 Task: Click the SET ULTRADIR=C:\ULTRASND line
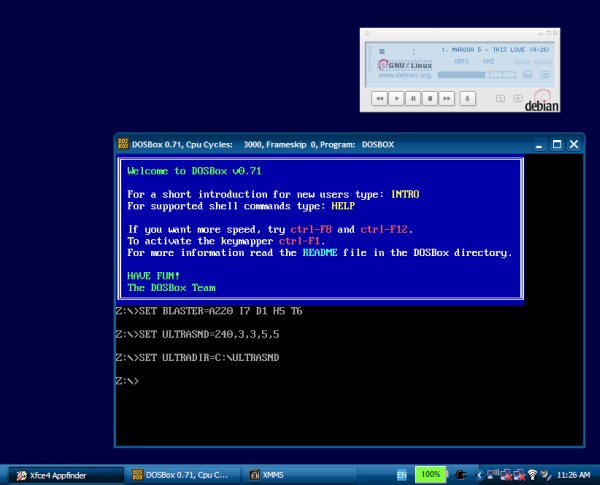(197, 358)
